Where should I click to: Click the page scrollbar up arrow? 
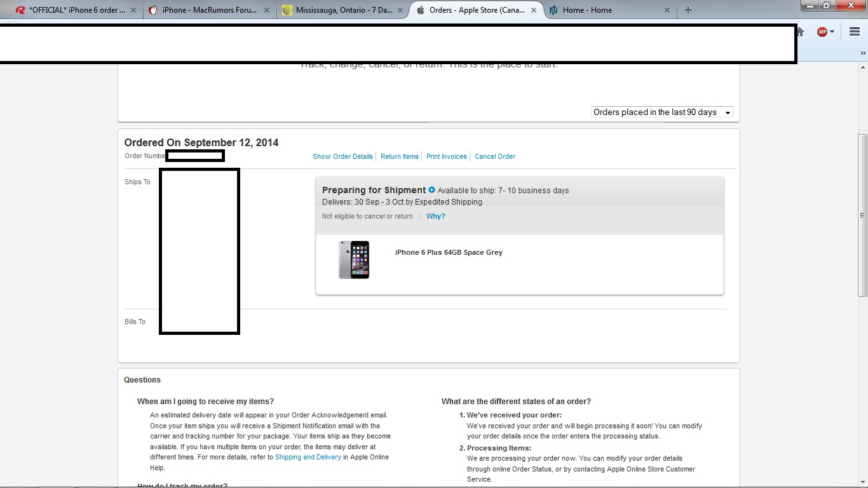tap(862, 67)
